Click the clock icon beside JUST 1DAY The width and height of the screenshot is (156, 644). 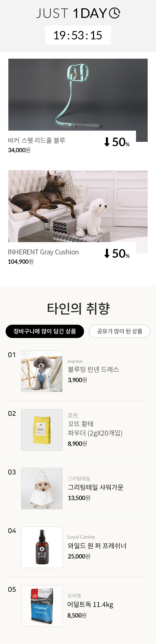[x=115, y=13]
